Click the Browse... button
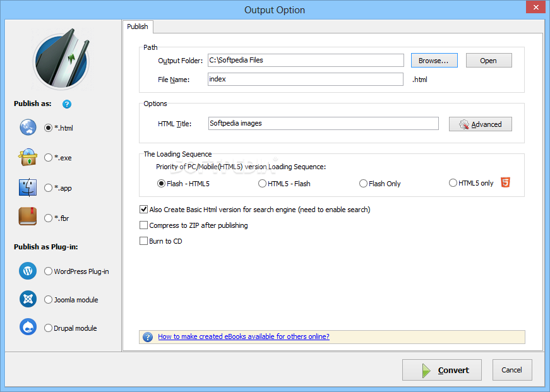Screen dimensions: 550x392 click(434, 61)
